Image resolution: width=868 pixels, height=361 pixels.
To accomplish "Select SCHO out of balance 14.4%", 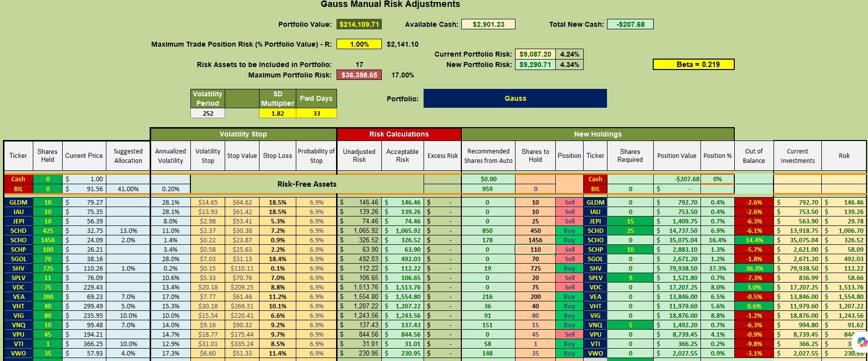I will click(754, 240).
